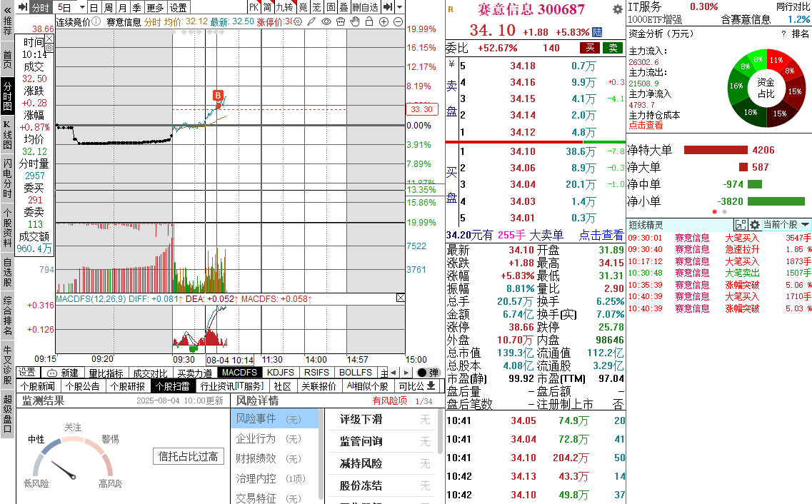Select the drawing pen tool icon
812x504 pixels.
pyautogui.click(x=311, y=21)
